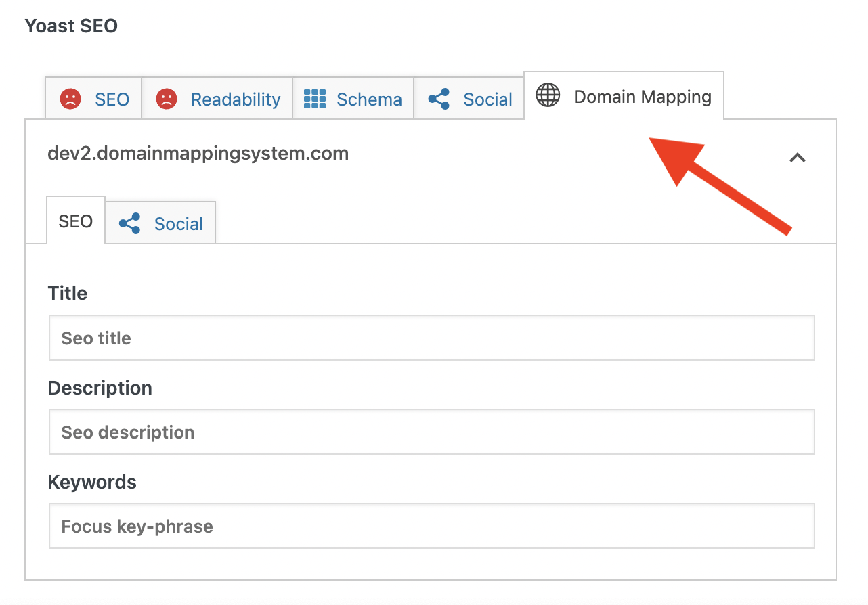Select the Domain Mapping tab
868x605 pixels.
click(643, 97)
